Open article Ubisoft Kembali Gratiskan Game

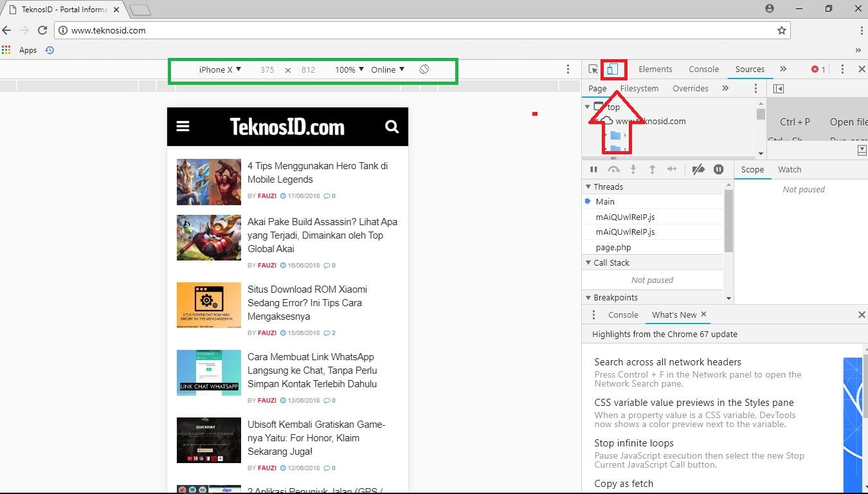pyautogui.click(x=316, y=437)
